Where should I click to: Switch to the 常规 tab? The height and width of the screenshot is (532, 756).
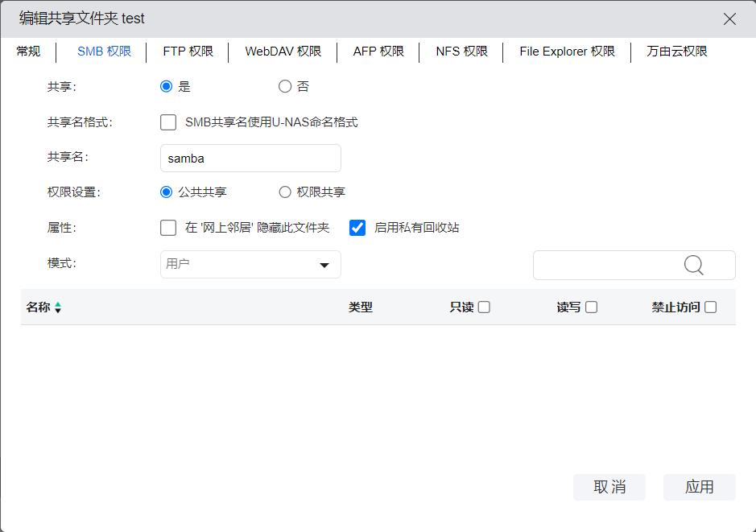pos(28,51)
